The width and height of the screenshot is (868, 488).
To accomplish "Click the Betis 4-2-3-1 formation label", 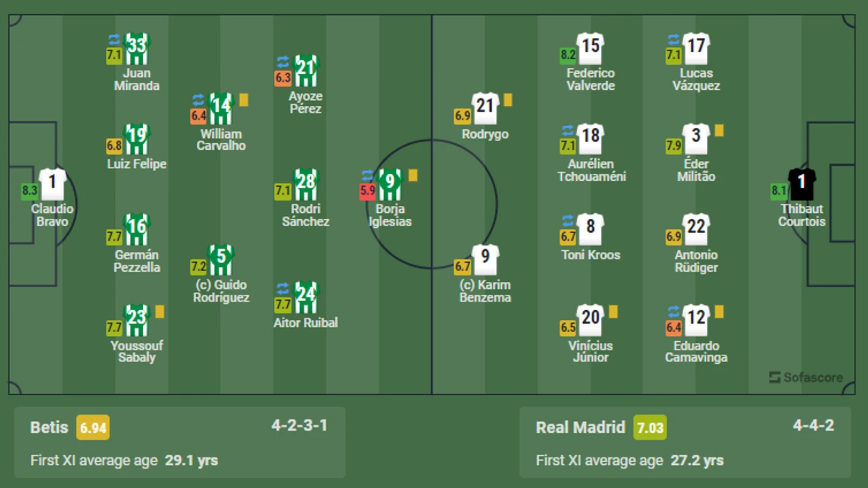I will click(x=299, y=426).
